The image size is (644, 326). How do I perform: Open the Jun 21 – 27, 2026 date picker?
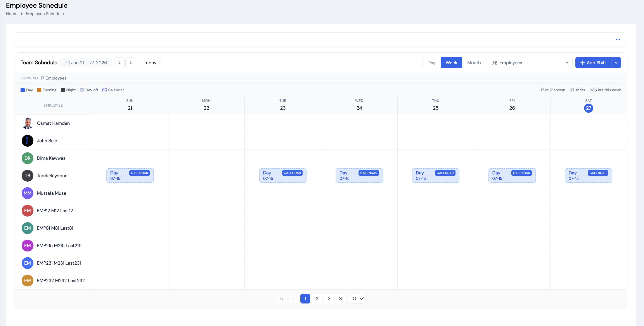click(x=86, y=63)
